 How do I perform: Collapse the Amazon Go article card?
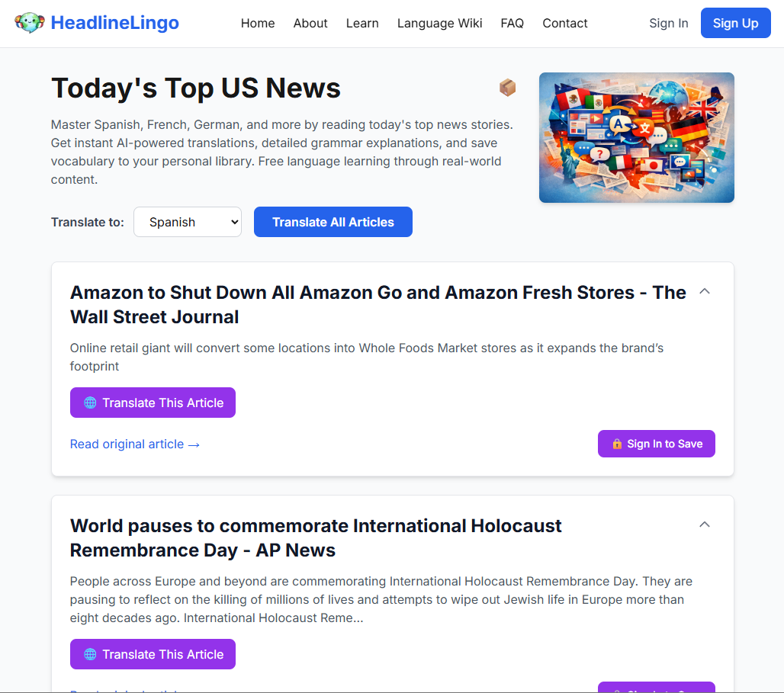[705, 291]
